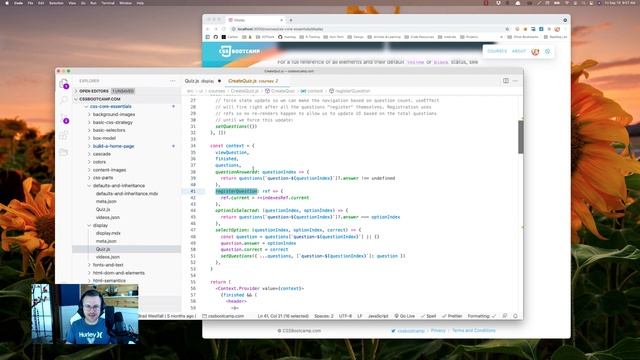Click the browser back arrow
The width and height of the screenshot is (640, 360).
(x=208, y=29)
